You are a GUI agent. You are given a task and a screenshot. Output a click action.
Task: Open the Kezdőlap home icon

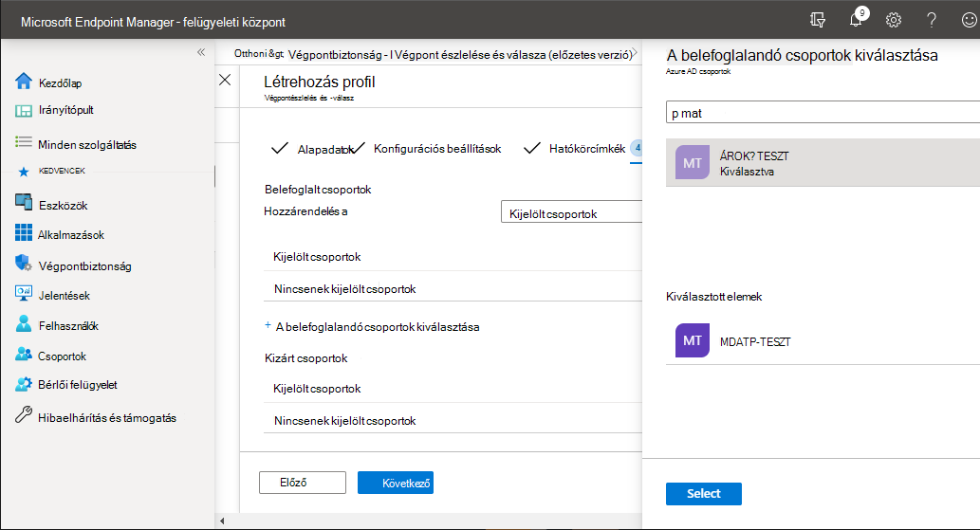24,82
